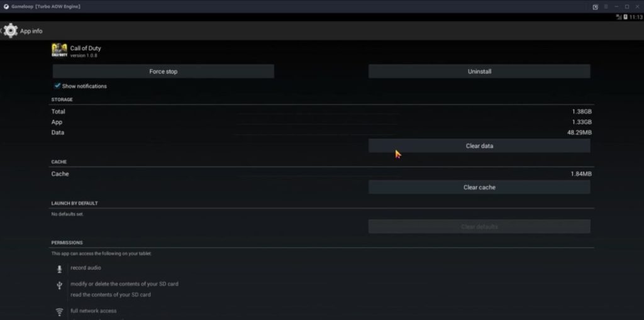Open the hamburger menu in Gameloop title bar
Screen dimensions: 644x320
coord(606,6)
